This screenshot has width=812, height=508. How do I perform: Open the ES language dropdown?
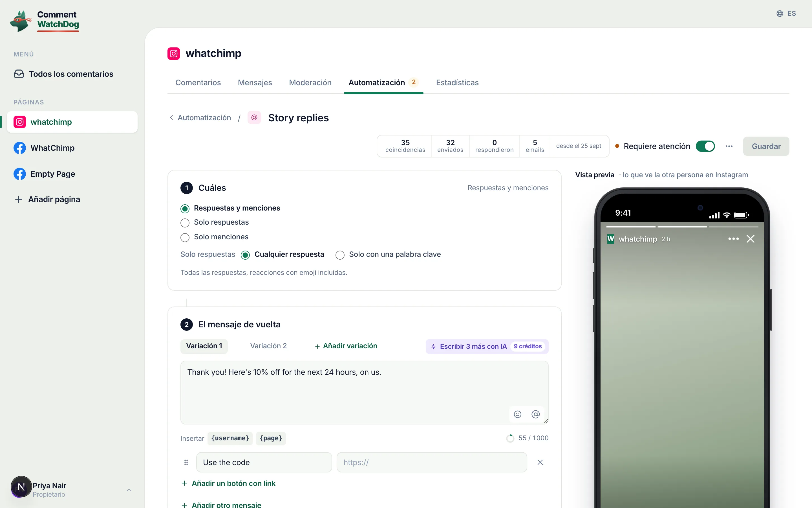click(786, 14)
